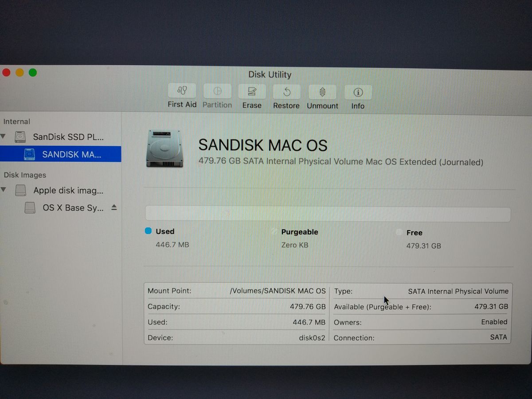Collapse the SanDisk SSD disk tree
This screenshot has height=399, width=532.
point(4,136)
